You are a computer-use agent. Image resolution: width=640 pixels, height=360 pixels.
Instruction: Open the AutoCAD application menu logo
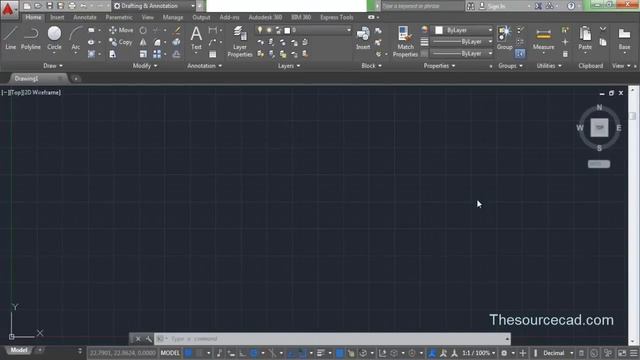point(8,9)
